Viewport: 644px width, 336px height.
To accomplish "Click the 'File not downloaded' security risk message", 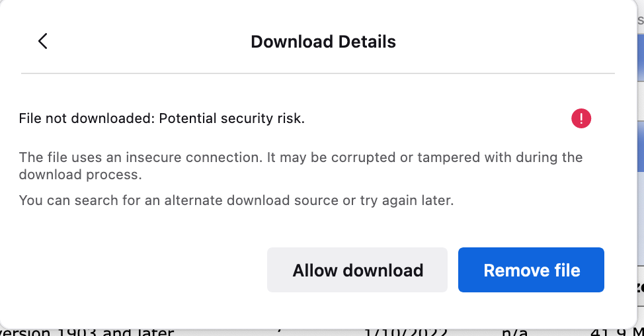I will pos(162,119).
